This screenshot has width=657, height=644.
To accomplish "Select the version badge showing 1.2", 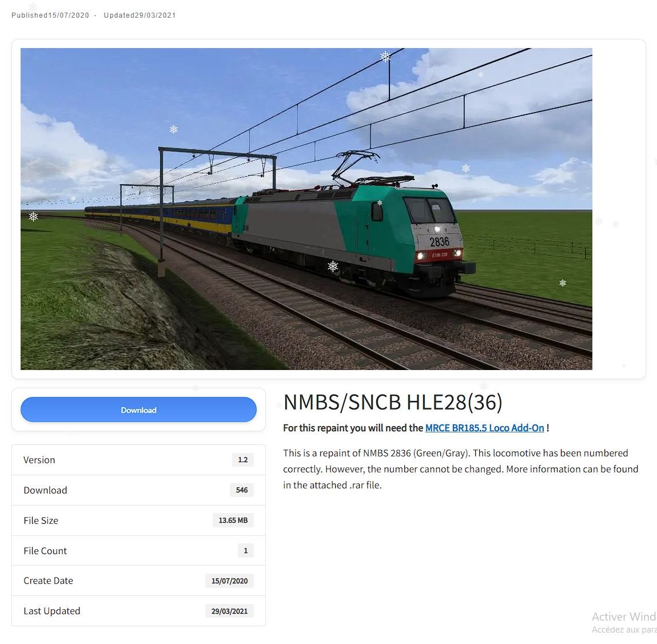I will [x=242, y=460].
